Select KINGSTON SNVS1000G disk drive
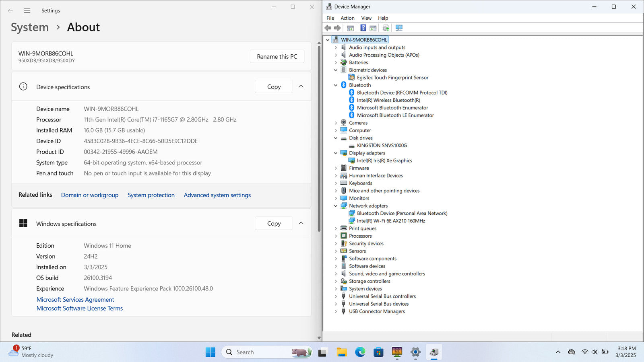The image size is (644, 362). (382, 146)
